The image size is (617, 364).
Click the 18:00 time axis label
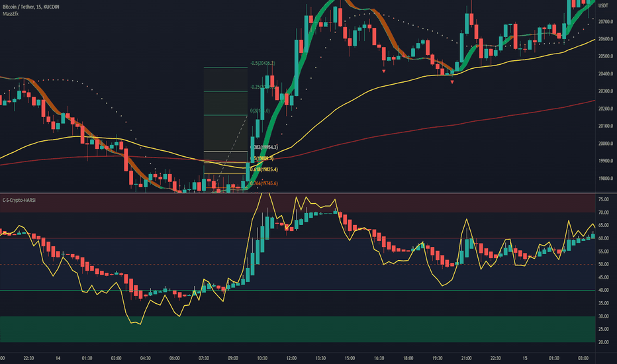pos(408,358)
